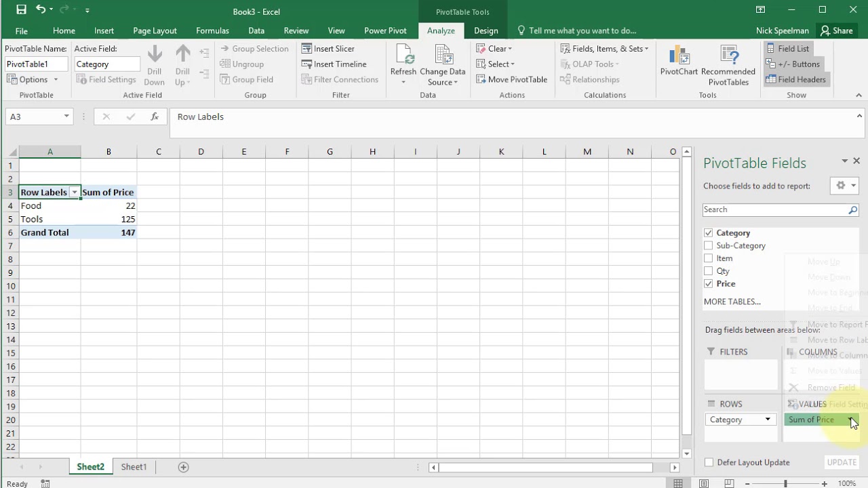
Task: Open Change Data Source
Action: (x=443, y=65)
